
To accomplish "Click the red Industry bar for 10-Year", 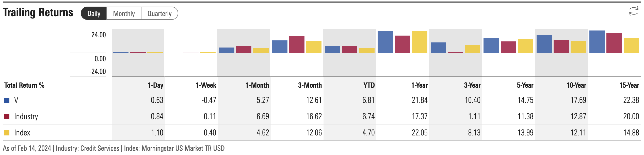I will [561, 46].
